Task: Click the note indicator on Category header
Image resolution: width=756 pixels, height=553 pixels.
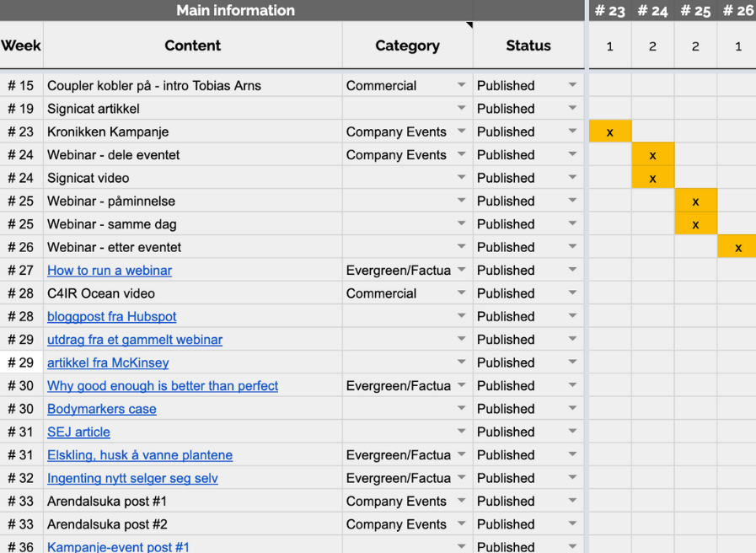Action: coord(469,25)
